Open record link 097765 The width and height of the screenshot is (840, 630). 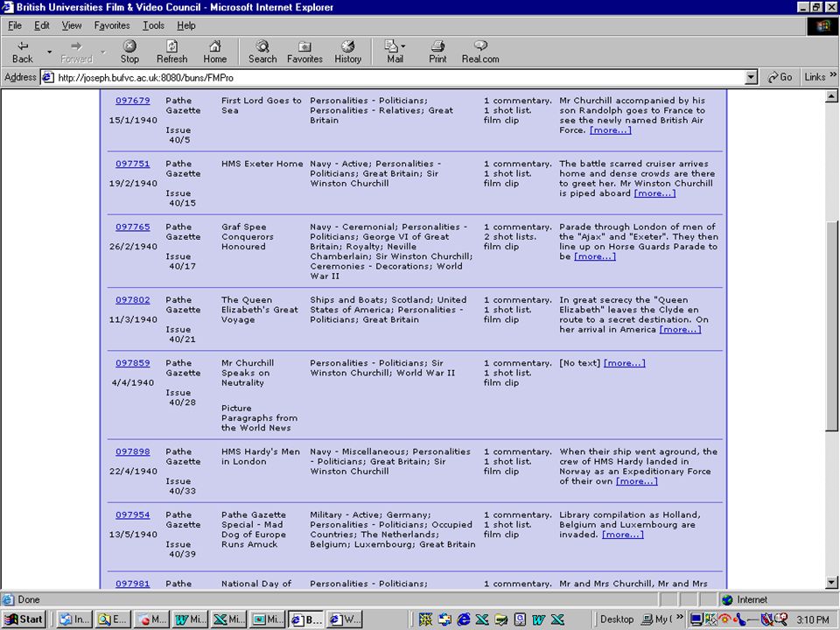click(x=133, y=227)
